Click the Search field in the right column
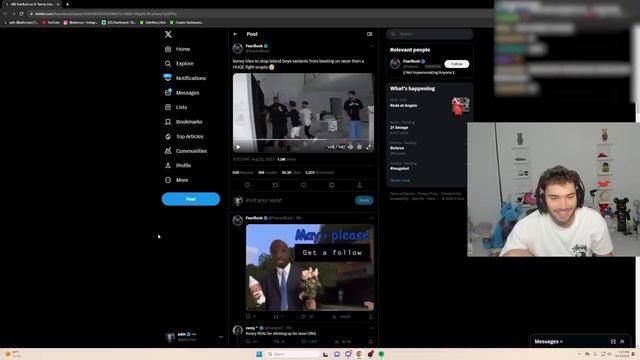Viewport: 640px width, 360px height. pyautogui.click(x=429, y=34)
